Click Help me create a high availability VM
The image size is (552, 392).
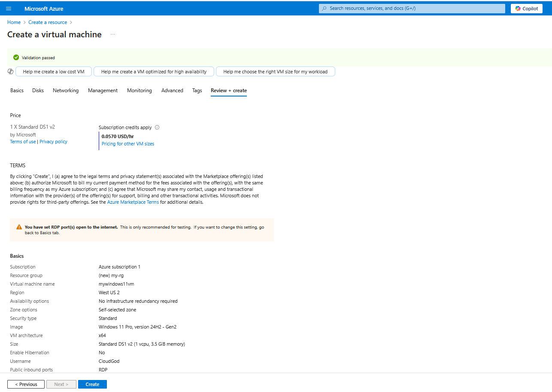[x=154, y=72]
